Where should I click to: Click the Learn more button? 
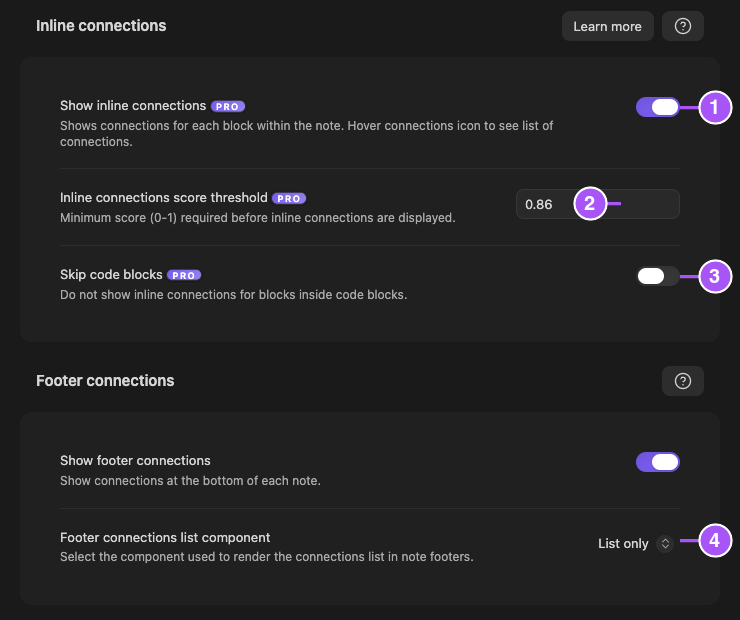coord(607,26)
